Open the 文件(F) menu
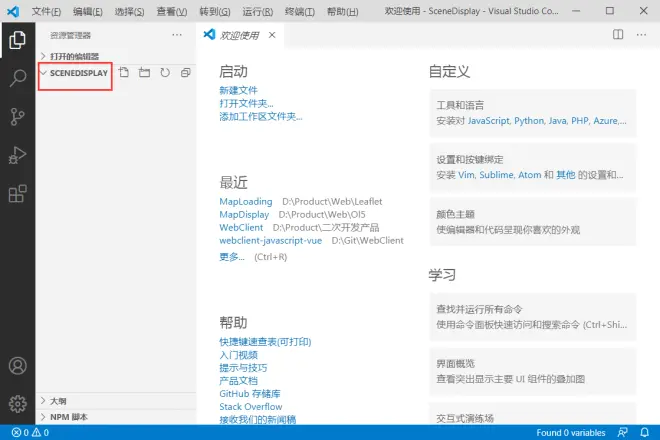The height and width of the screenshot is (440, 660). coord(46,11)
